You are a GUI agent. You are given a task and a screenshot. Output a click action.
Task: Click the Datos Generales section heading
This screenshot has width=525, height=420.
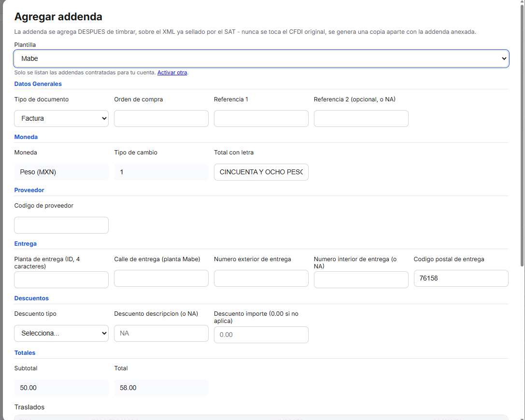38,84
